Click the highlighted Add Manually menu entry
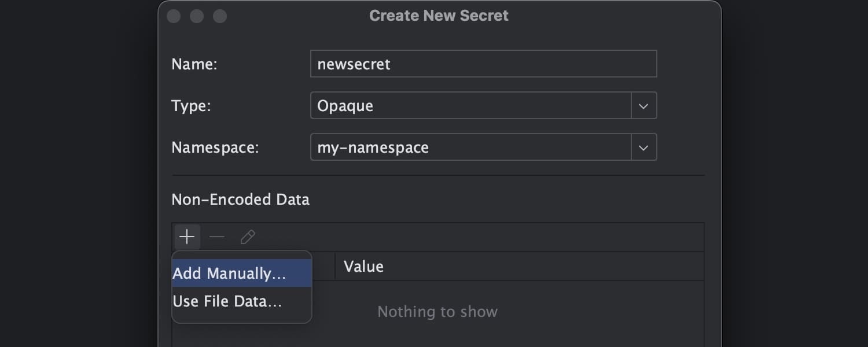This screenshot has width=868, height=347. [229, 273]
